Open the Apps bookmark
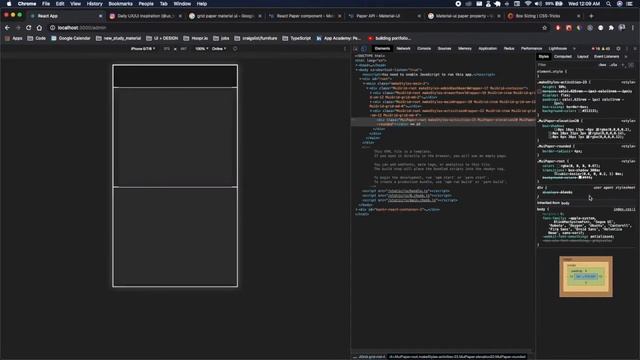This screenshot has width=640, height=360. 14,38
